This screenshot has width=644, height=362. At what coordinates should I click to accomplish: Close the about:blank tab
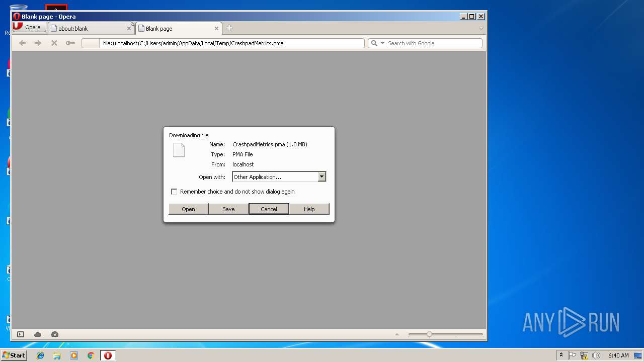129,29
